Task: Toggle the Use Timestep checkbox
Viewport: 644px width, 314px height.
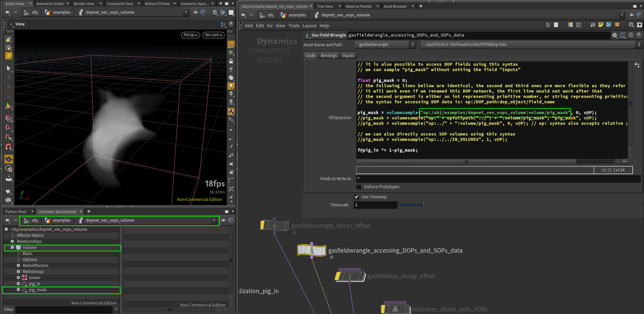Action: coord(357,197)
